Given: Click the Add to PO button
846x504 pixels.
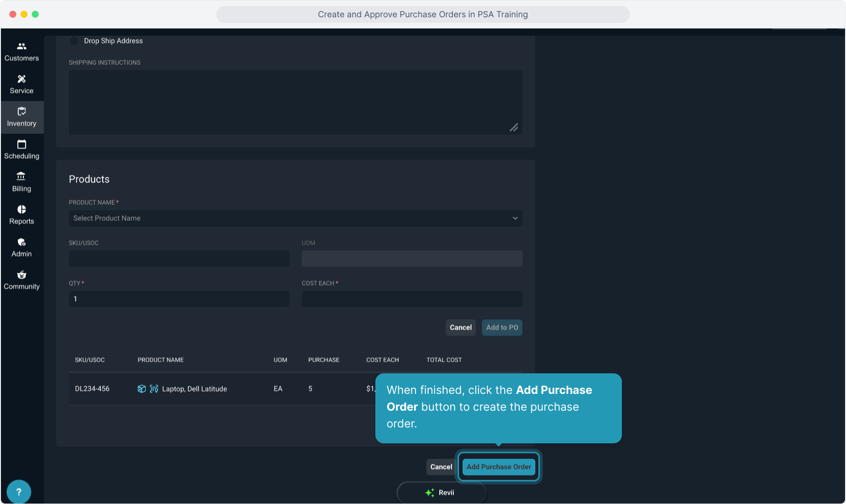Looking at the screenshot, I should [502, 328].
